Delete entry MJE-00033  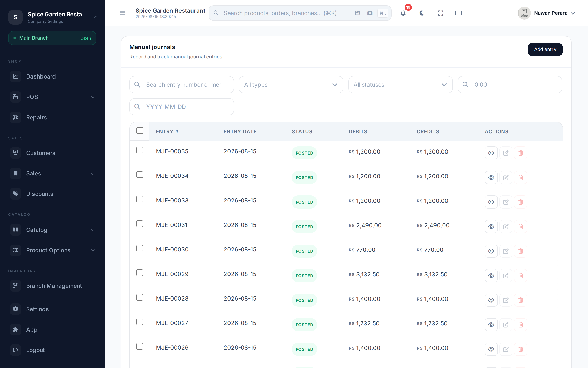[520, 202]
